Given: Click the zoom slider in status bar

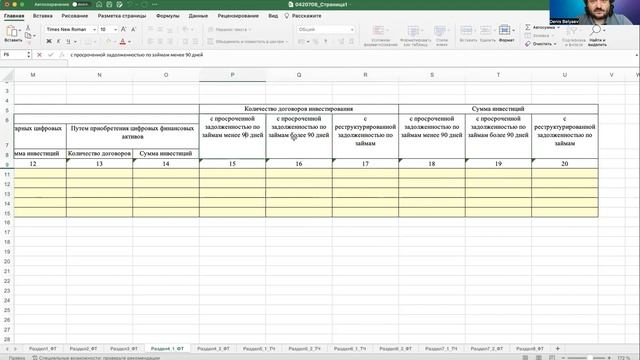Looking at the screenshot, I should tap(586, 358).
